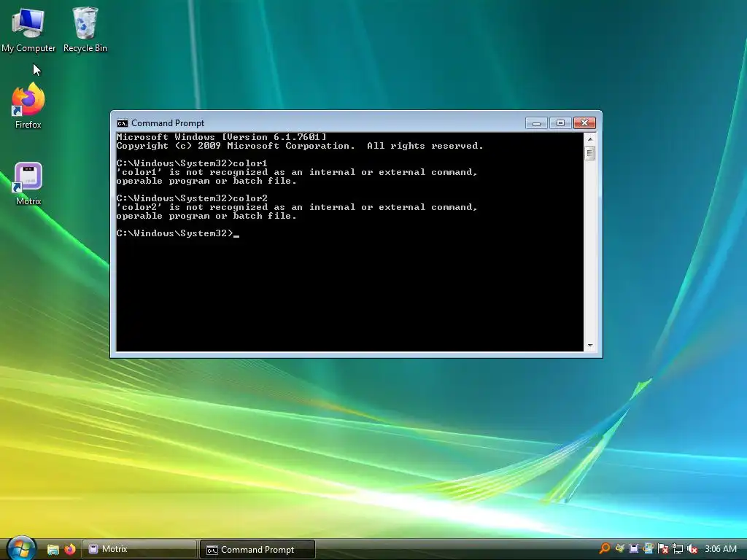Click the 'C:\Windows\System32>color1' command line
Image resolution: width=747 pixels, height=560 pixels.
(192, 163)
